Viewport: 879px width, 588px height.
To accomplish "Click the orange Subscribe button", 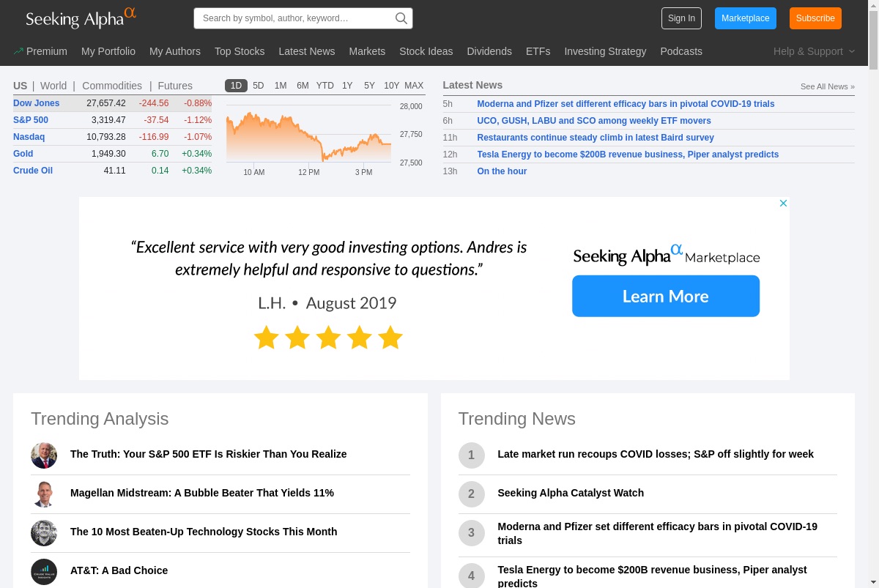I will click(x=815, y=18).
